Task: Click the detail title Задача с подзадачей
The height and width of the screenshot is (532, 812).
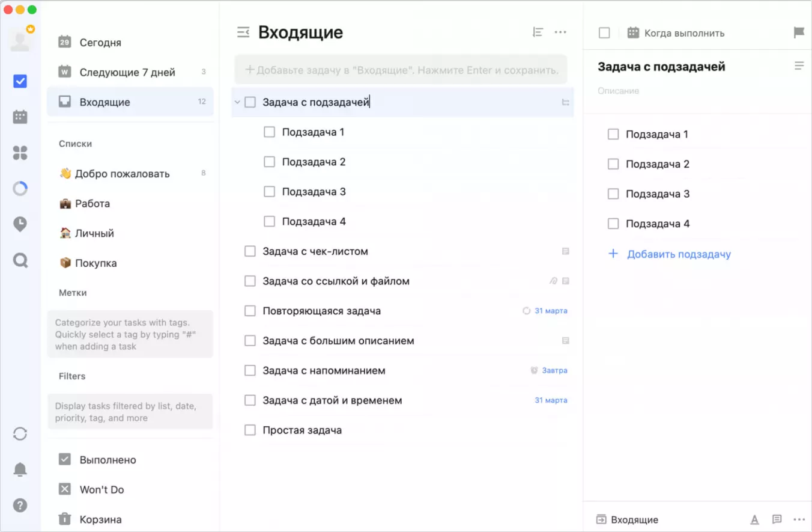Action: [x=661, y=67]
